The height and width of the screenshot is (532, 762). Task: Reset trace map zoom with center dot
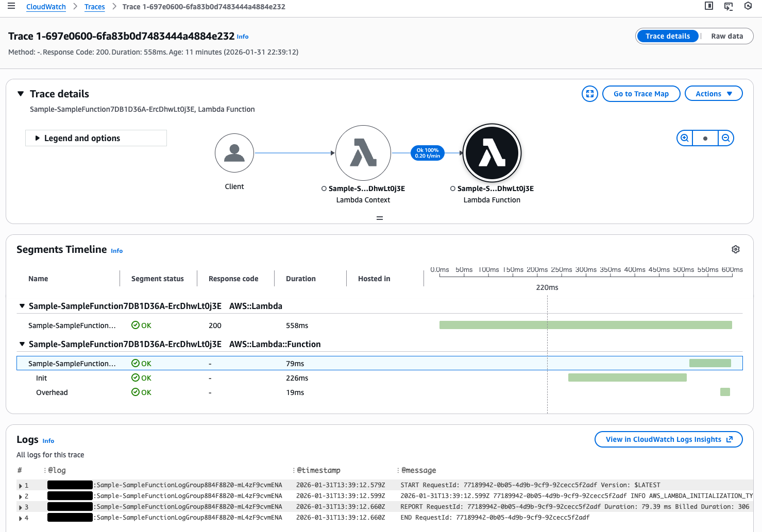pos(705,138)
